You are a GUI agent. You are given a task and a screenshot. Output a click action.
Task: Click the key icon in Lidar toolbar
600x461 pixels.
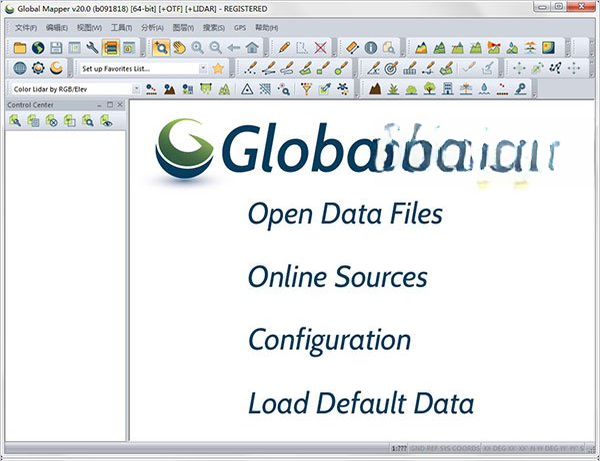click(520, 89)
